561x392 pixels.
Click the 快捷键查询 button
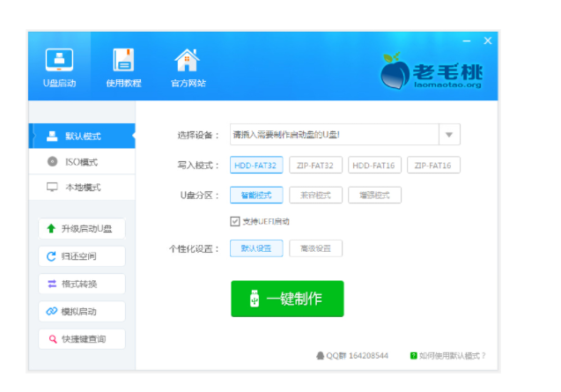82,339
